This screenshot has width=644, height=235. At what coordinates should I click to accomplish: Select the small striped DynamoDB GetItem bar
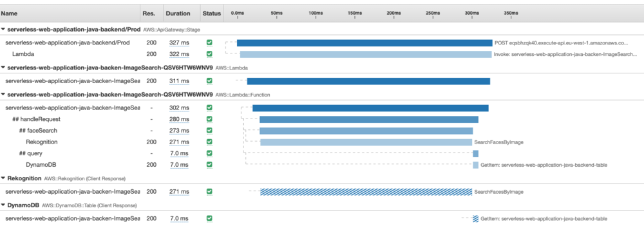pos(476,219)
